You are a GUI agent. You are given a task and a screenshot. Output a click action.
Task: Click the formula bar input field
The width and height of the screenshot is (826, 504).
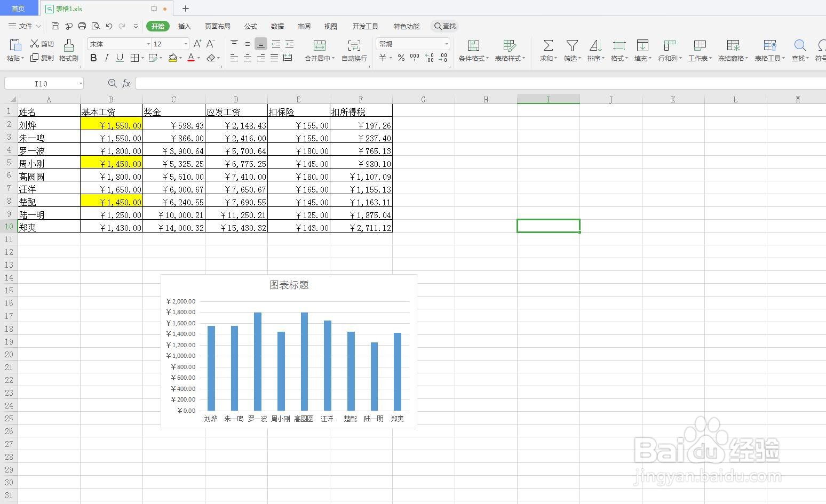[x=480, y=83]
